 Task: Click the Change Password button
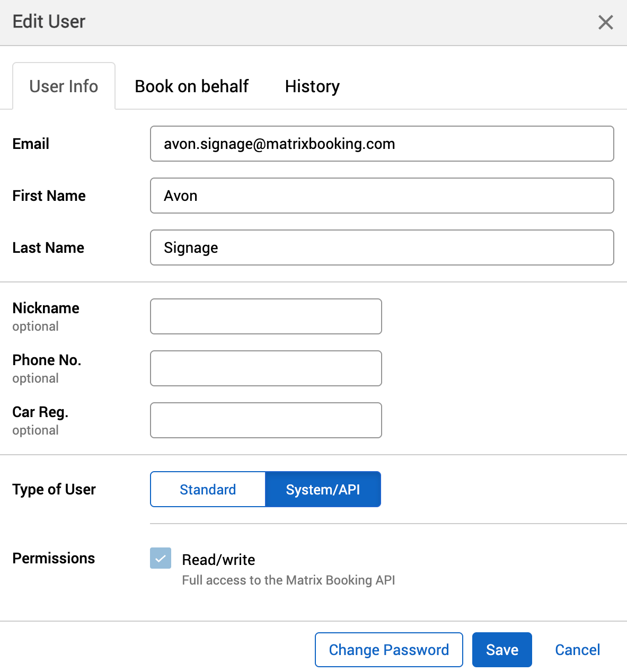pyautogui.click(x=388, y=649)
